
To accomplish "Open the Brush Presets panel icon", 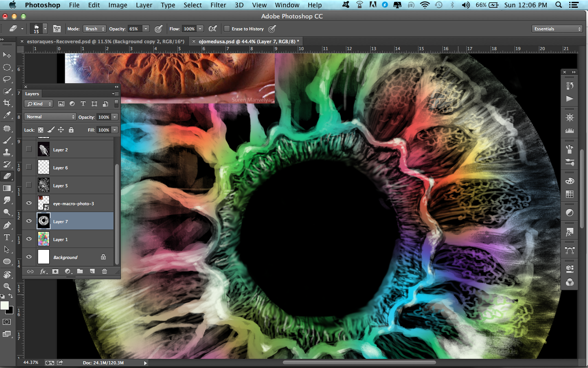I will point(570,162).
